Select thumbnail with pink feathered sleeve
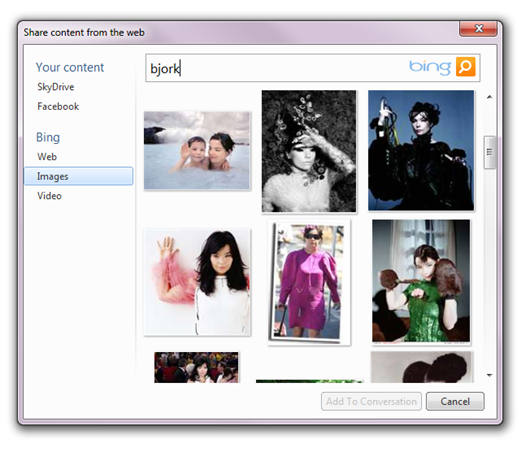 [197, 282]
